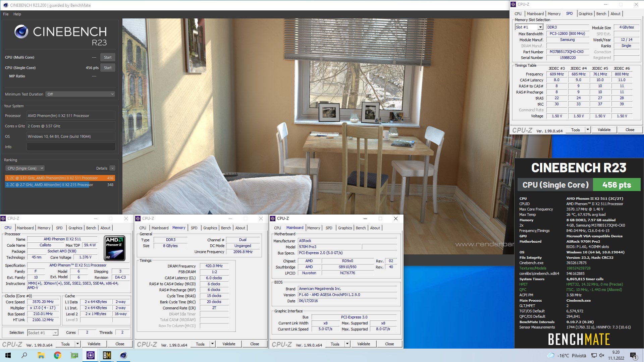
Task: Open Graphics tab in CPU tab window
Action: (75, 228)
